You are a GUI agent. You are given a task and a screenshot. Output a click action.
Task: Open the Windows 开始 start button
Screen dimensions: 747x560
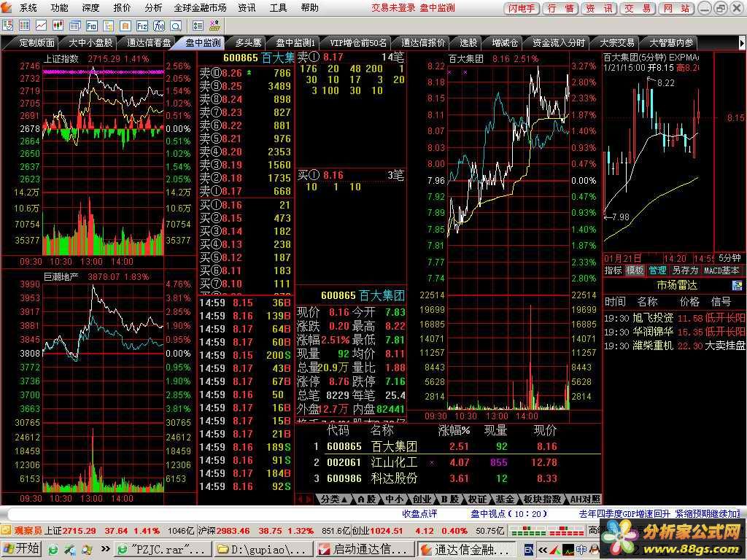click(x=21, y=548)
